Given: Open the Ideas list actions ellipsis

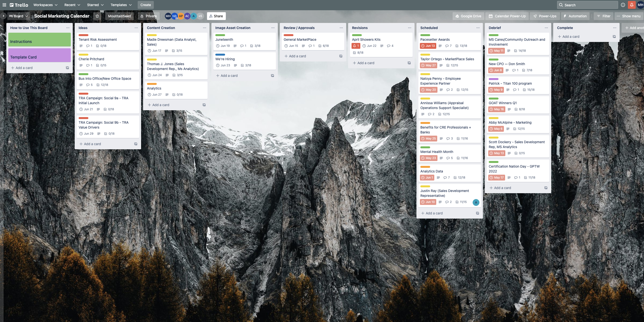Looking at the screenshot, I should (x=136, y=28).
